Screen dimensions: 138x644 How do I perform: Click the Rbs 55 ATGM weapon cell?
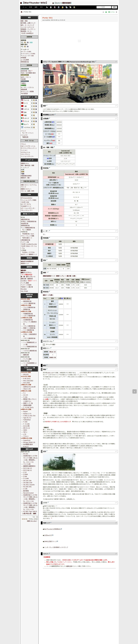(51, 269)
